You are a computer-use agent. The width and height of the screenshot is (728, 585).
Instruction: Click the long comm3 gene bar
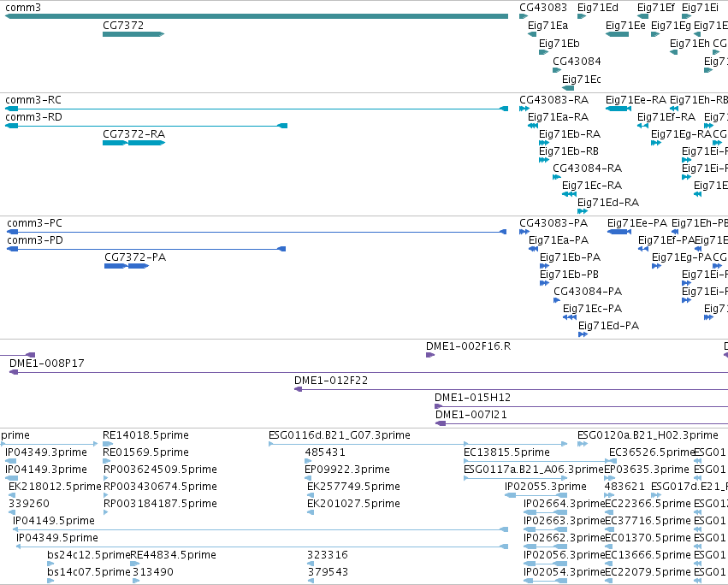(257, 16)
